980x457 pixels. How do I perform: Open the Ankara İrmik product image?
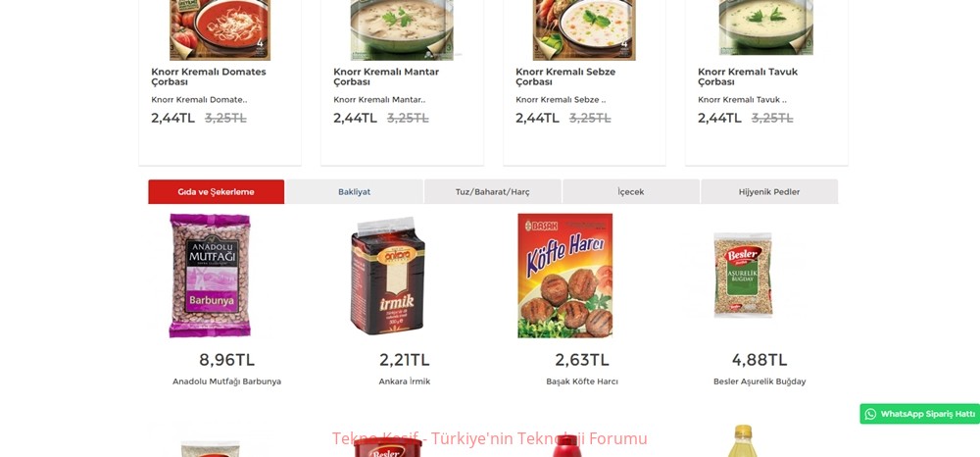(387, 276)
